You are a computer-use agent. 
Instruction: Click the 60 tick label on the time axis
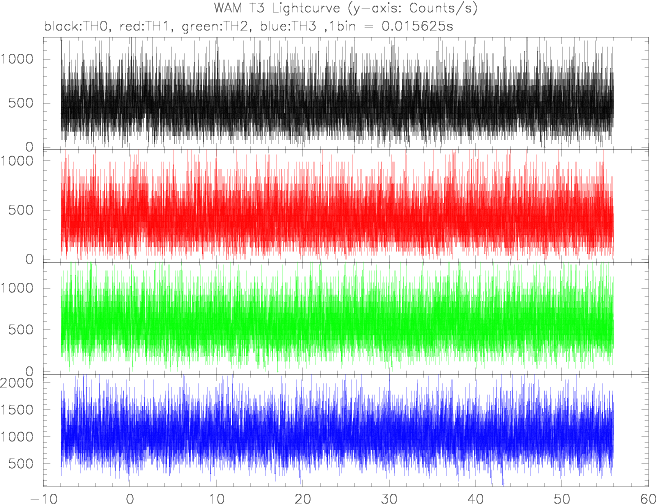[x=647, y=499]
